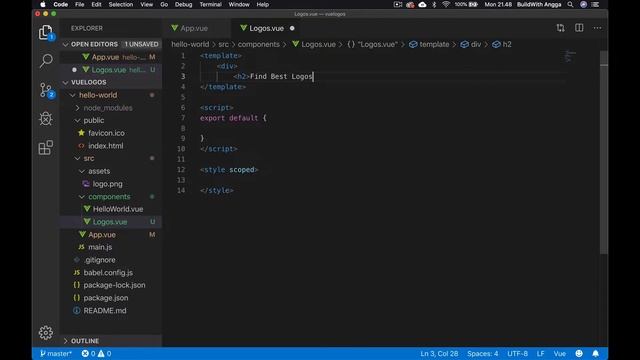Click the Bluetooth icon in the menu bar

[434, 4]
